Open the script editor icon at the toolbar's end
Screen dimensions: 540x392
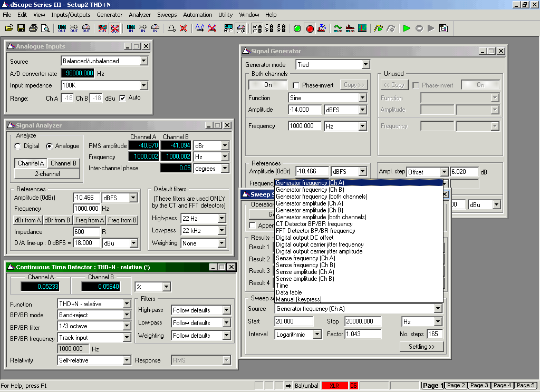click(x=443, y=28)
